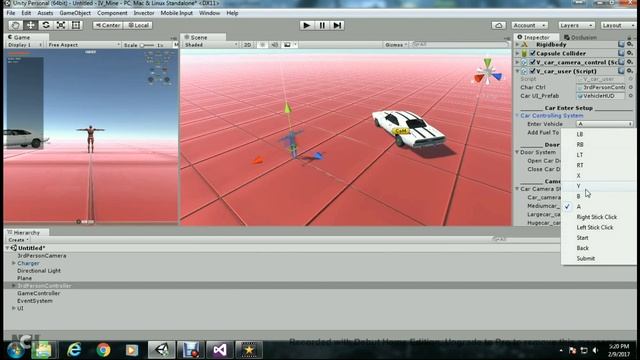
Task: Open the Shaded draw mode dropdown
Action: point(211,44)
